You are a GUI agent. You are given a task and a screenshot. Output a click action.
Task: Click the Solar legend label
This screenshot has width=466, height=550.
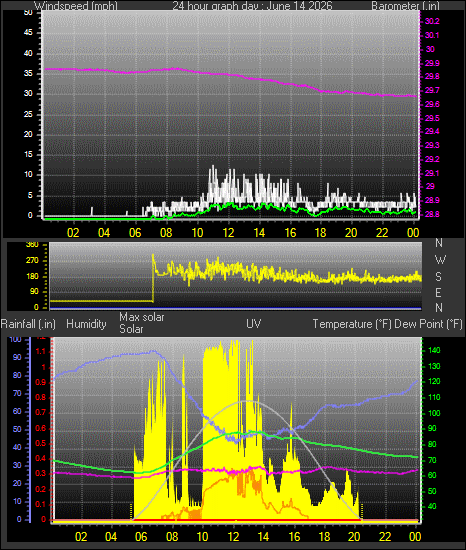[x=131, y=329]
